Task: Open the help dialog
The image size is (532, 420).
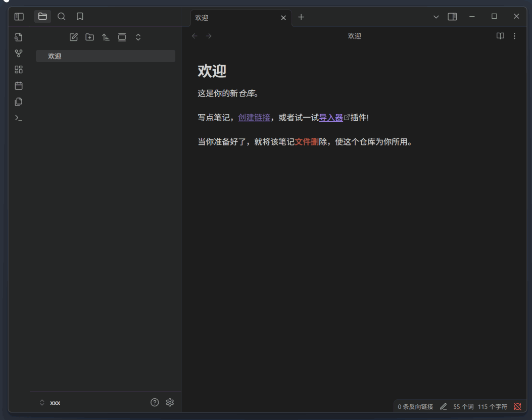Action: pyautogui.click(x=155, y=402)
